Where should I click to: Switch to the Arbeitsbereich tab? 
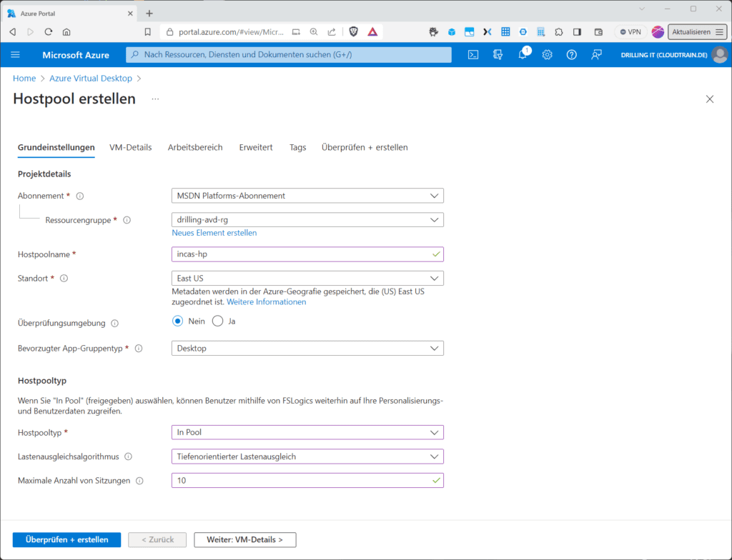coord(195,147)
